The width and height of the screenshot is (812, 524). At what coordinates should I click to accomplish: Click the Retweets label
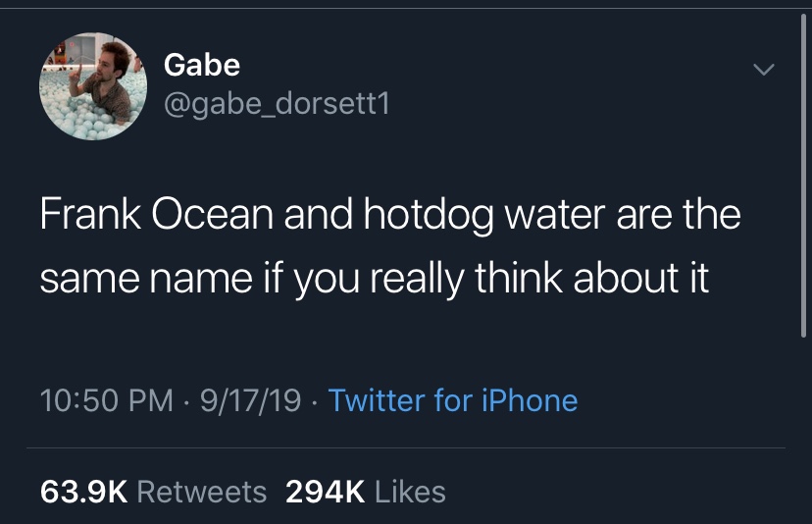[x=201, y=491]
